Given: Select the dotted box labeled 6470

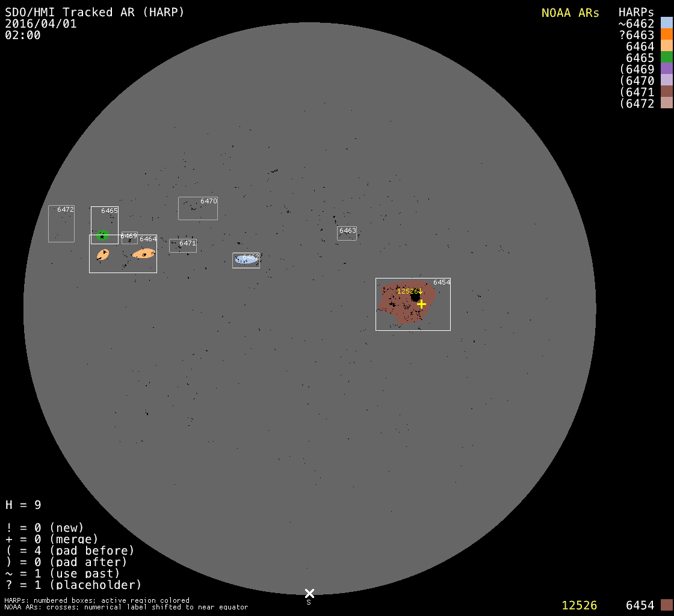Looking at the screenshot, I should (x=197, y=209).
